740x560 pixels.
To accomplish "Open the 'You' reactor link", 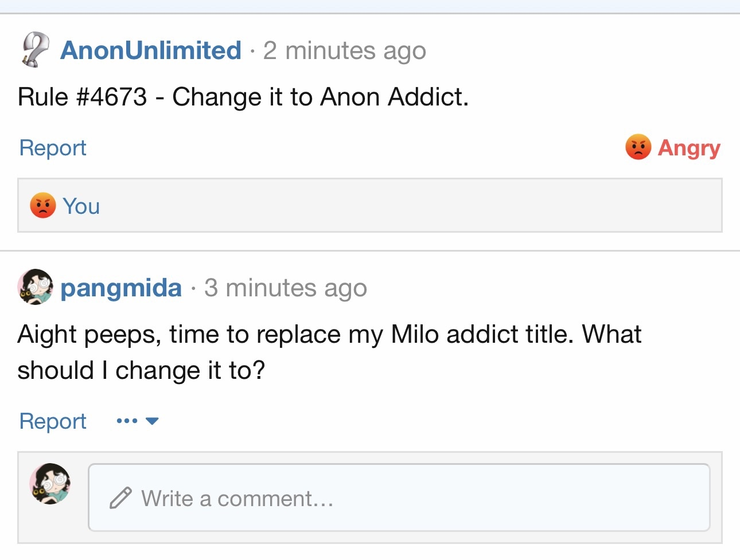I will coord(81,206).
